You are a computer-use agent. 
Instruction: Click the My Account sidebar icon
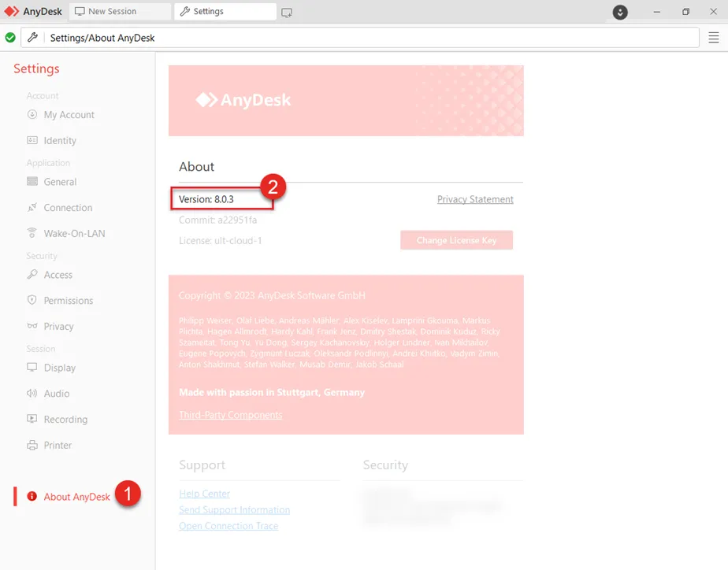tap(32, 115)
